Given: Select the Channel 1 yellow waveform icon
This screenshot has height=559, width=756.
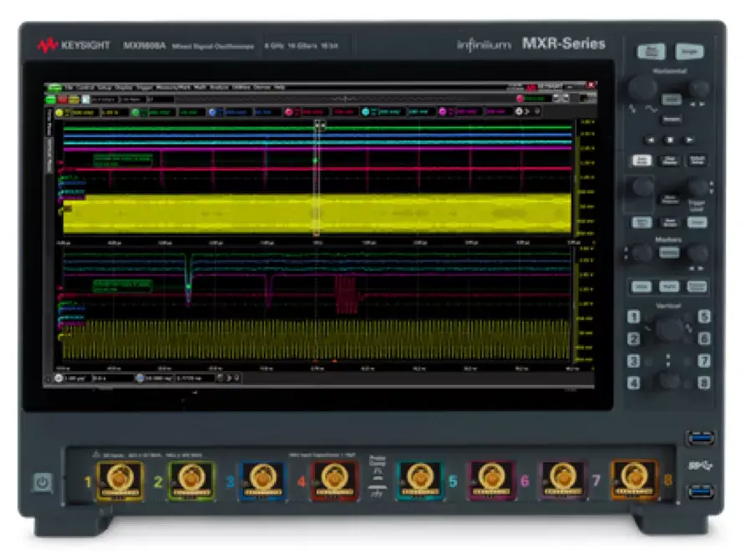Looking at the screenshot, I should point(58,111).
